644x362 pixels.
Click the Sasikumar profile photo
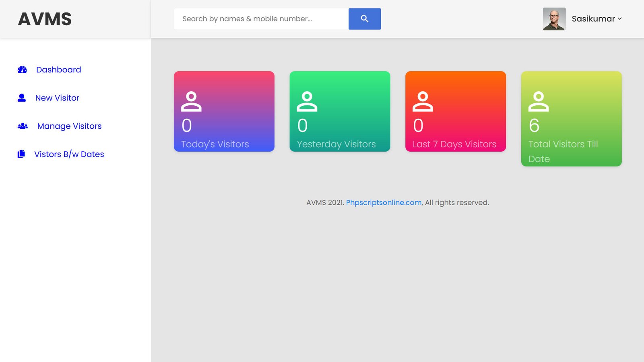click(x=554, y=19)
